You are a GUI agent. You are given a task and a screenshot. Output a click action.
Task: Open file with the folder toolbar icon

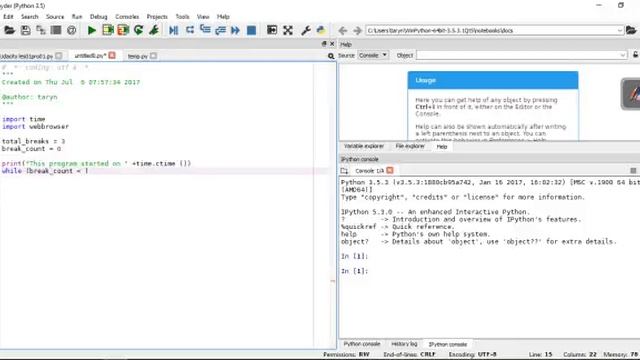click(x=9, y=30)
